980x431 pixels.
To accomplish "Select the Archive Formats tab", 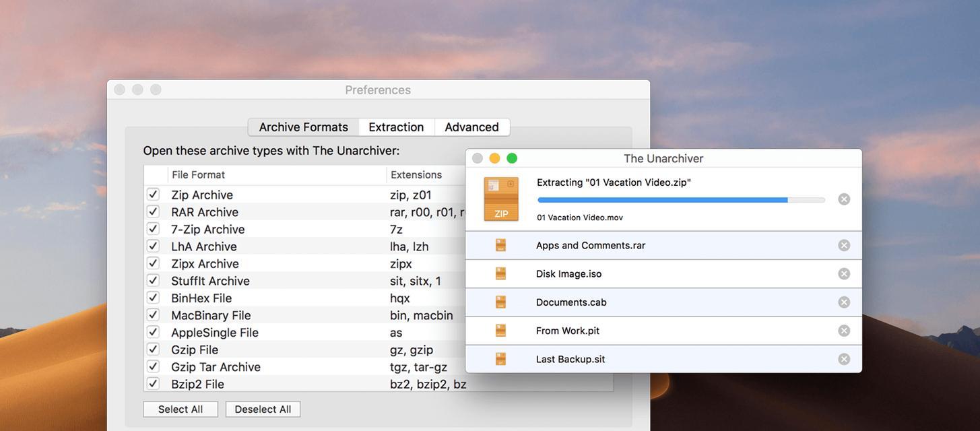I will click(x=303, y=127).
